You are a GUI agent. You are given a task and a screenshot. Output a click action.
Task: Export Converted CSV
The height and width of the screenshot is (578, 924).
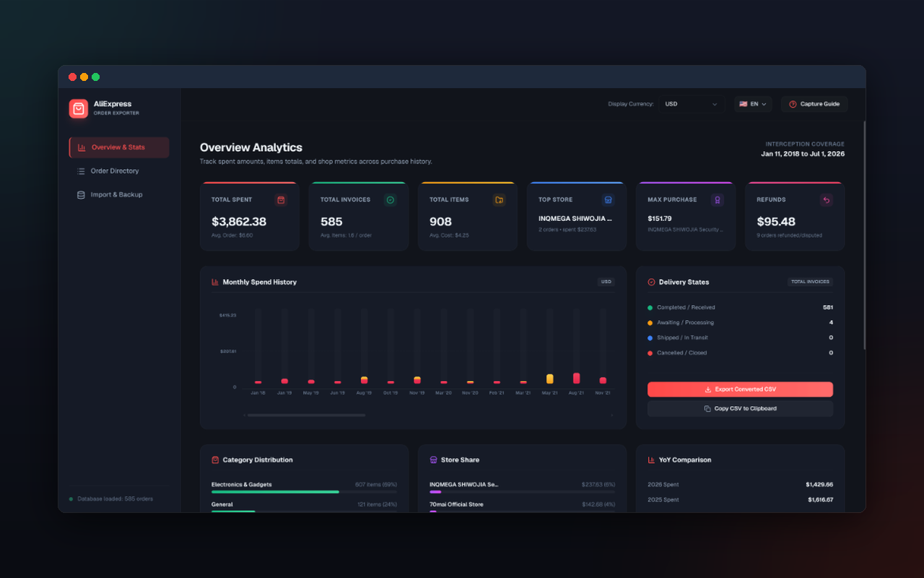tap(740, 389)
